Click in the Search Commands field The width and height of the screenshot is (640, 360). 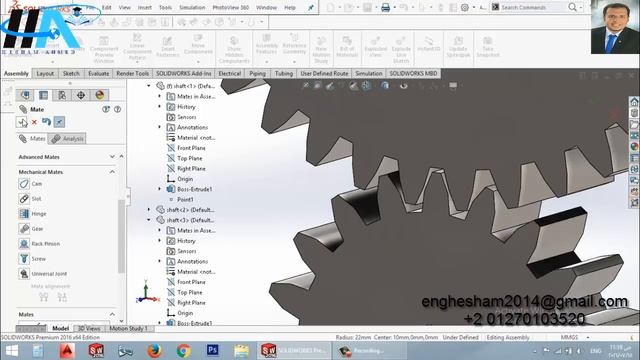click(x=533, y=7)
